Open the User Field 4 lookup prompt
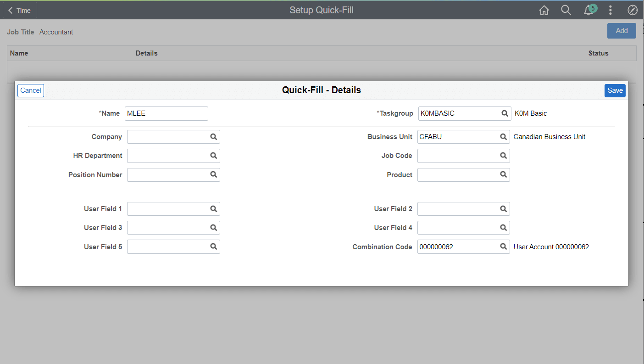The width and height of the screenshot is (644, 364). (x=503, y=227)
